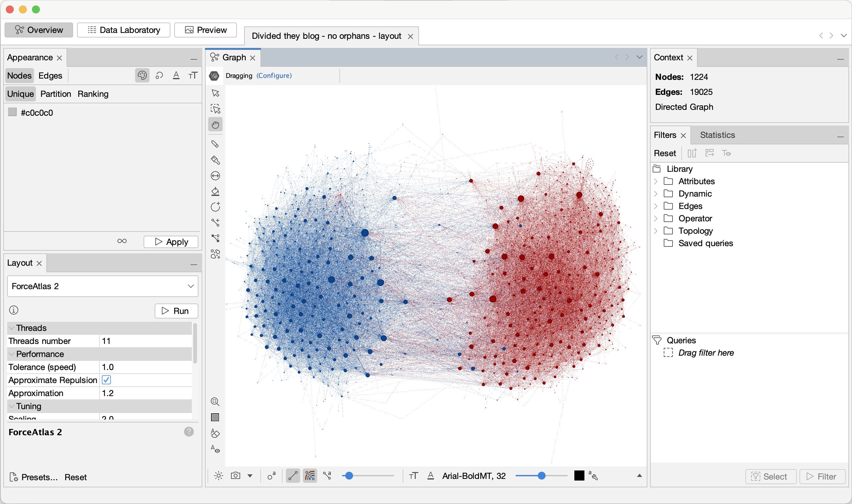Expand the Topology filter folder
The height and width of the screenshot is (504, 852).
(x=656, y=231)
